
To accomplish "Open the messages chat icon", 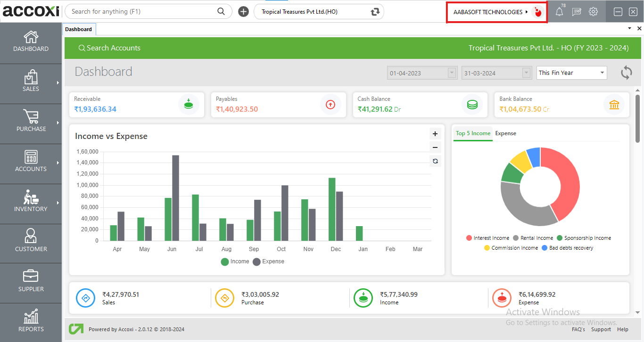I will coord(576,12).
